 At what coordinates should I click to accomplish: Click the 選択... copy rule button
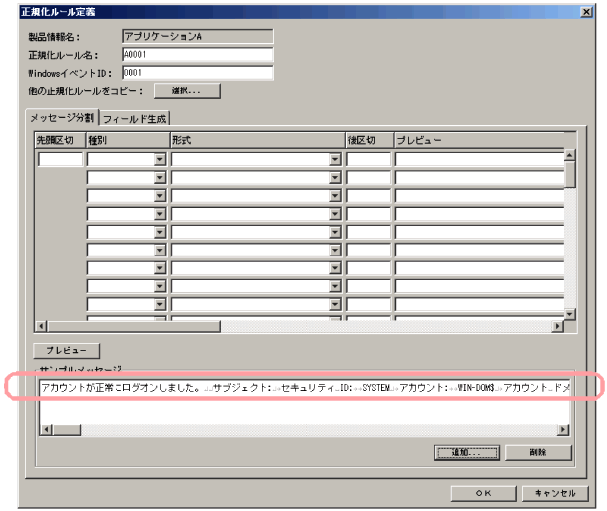(x=187, y=91)
